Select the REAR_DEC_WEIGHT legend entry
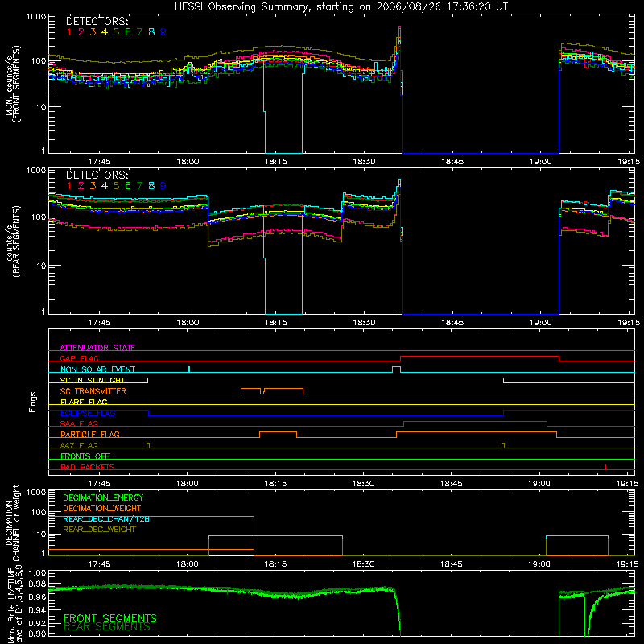This screenshot has height=644, width=644. click(x=99, y=530)
